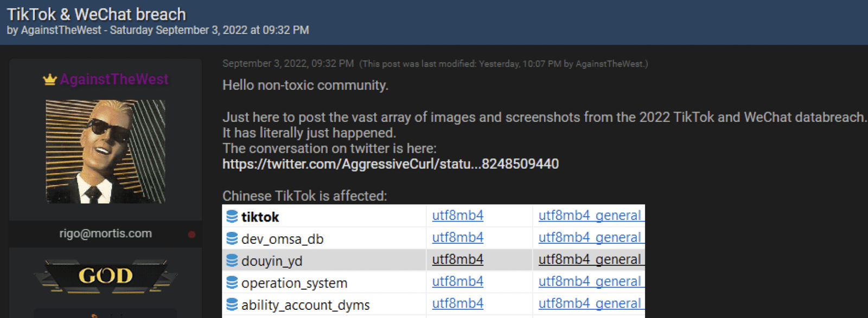868x318 pixels.
Task: Click the red offline status dot
Action: [192, 235]
